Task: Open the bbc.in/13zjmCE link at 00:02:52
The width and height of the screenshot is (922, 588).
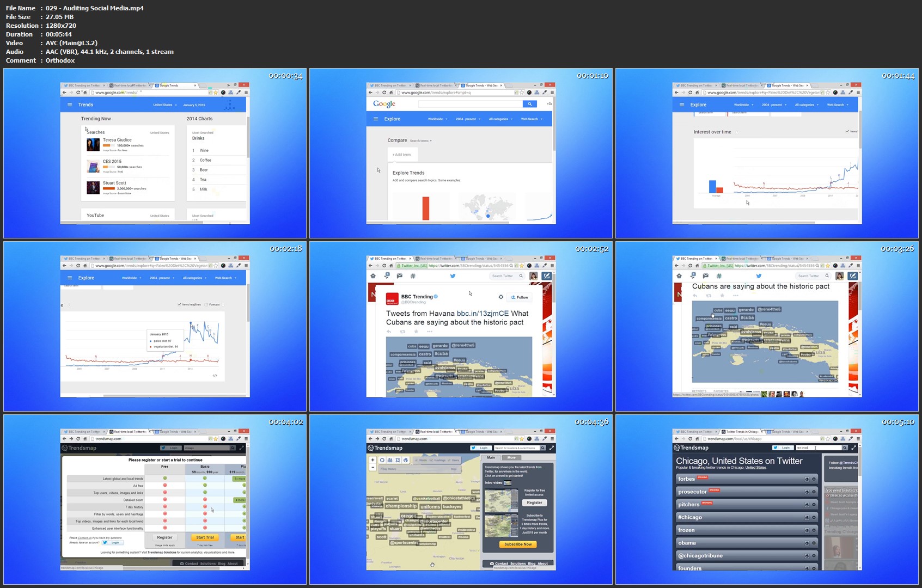Action: pyautogui.click(x=483, y=313)
